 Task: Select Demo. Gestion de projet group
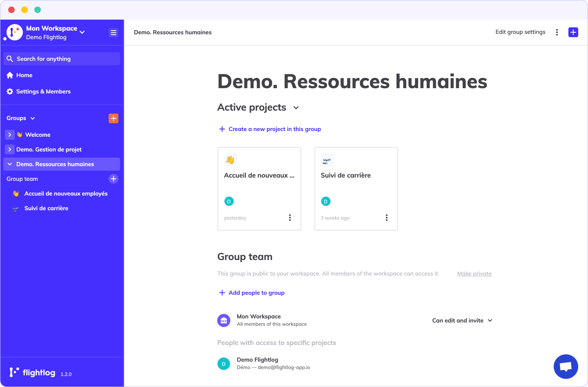tap(49, 149)
